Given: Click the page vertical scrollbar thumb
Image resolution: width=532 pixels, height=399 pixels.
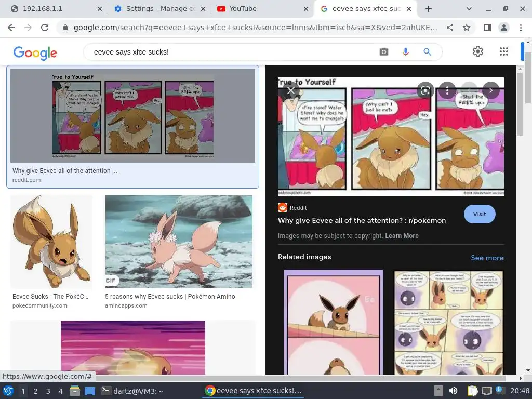Looking at the screenshot, I should pyautogui.click(x=528, y=78).
